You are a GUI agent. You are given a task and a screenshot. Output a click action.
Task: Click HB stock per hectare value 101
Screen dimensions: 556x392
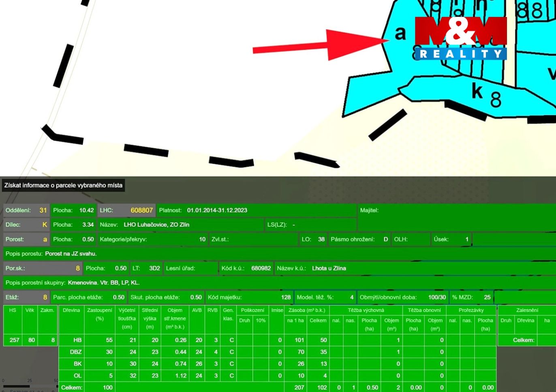click(299, 340)
